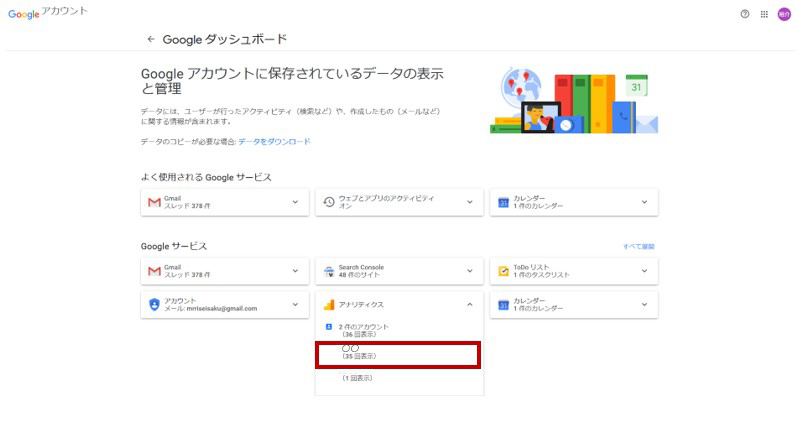Expand the アカウント card chevron
Image resolution: width=796 pixels, height=421 pixels.
(x=295, y=304)
